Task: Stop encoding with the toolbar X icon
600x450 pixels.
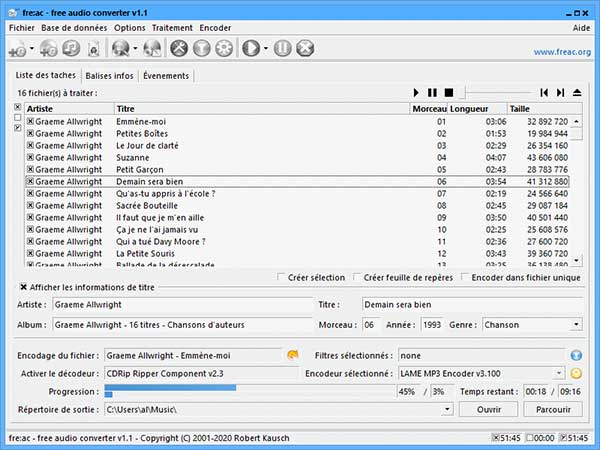Action: click(305, 48)
